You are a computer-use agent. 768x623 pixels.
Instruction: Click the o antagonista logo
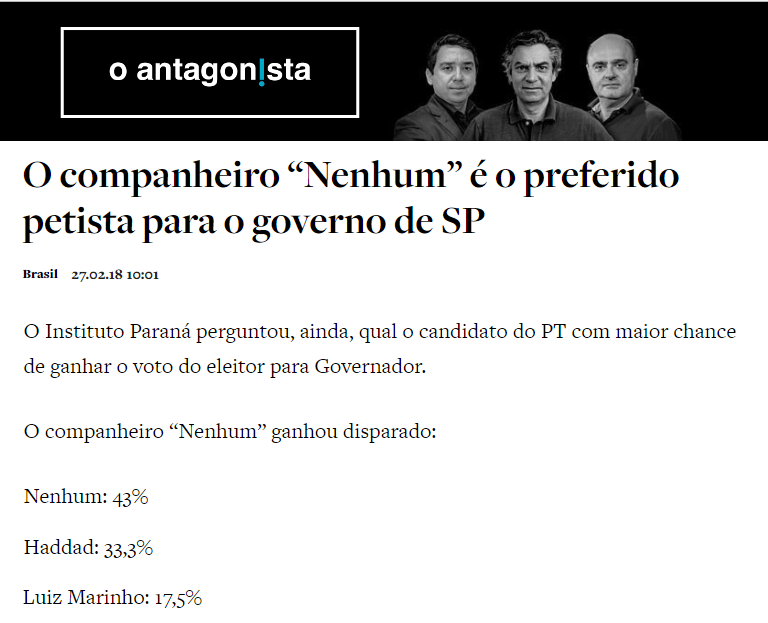[x=210, y=72]
